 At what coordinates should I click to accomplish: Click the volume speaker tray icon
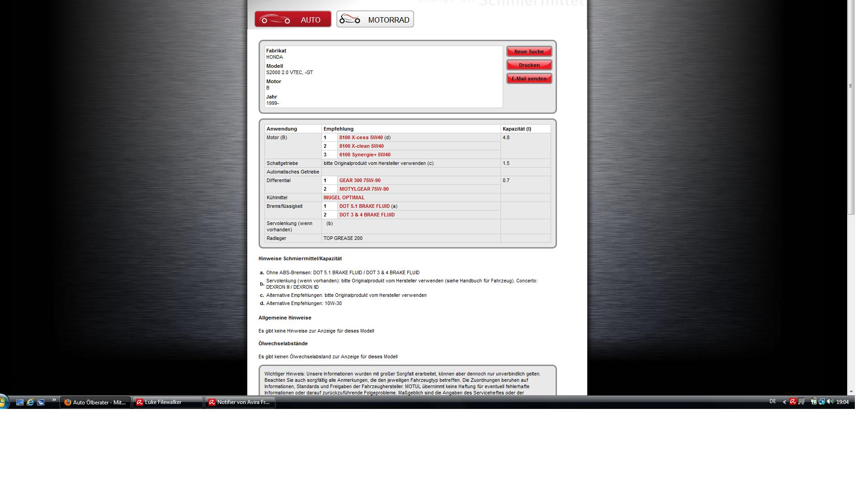click(x=830, y=402)
